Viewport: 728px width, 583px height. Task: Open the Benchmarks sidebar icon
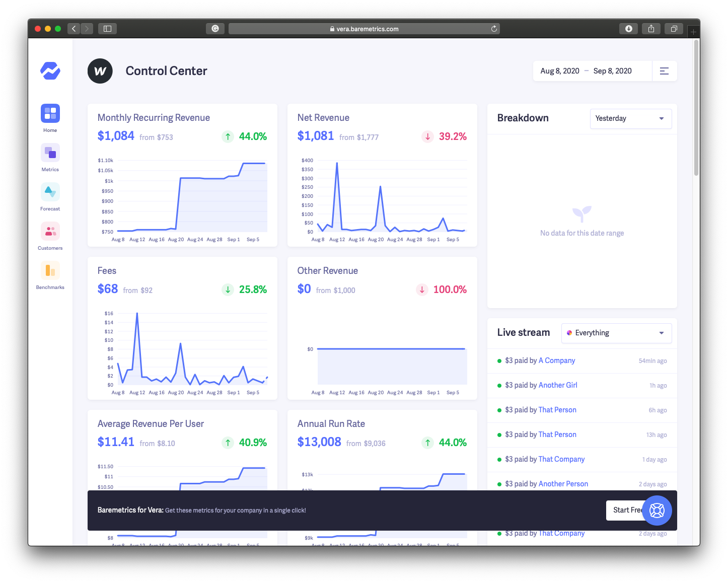[50, 270]
